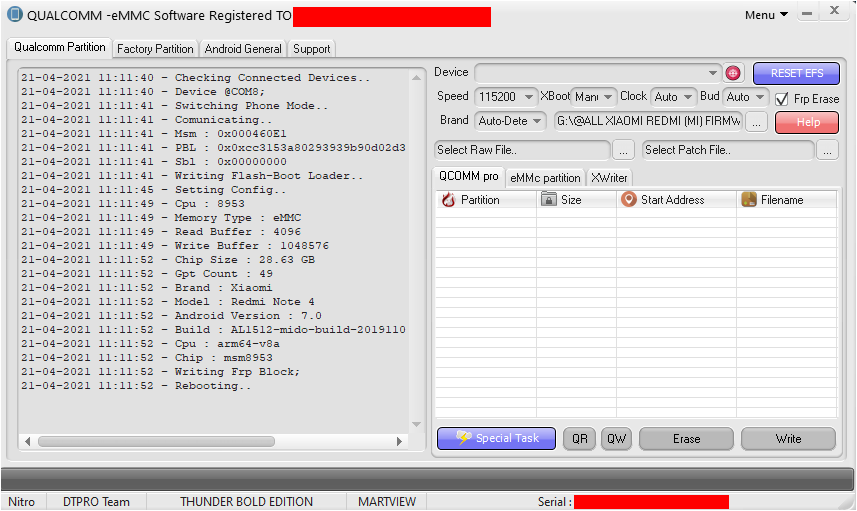
Task: Select the eMMc partition tab
Action: (x=545, y=178)
